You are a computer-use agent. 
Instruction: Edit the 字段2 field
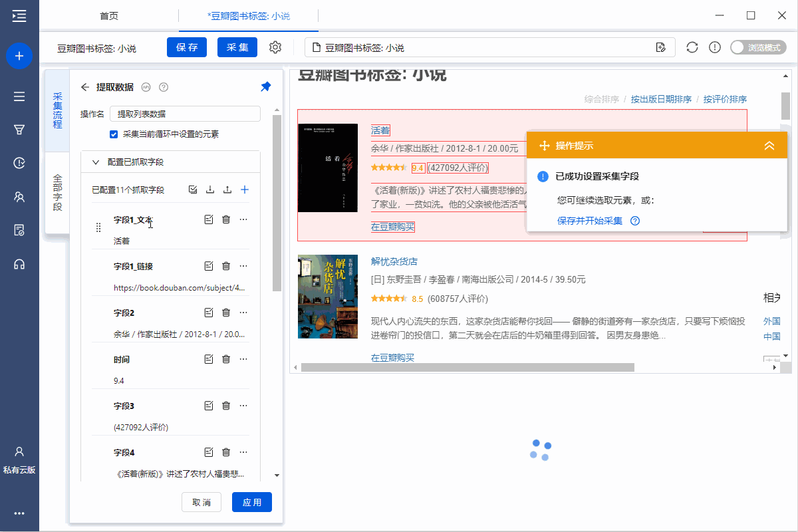coord(209,313)
